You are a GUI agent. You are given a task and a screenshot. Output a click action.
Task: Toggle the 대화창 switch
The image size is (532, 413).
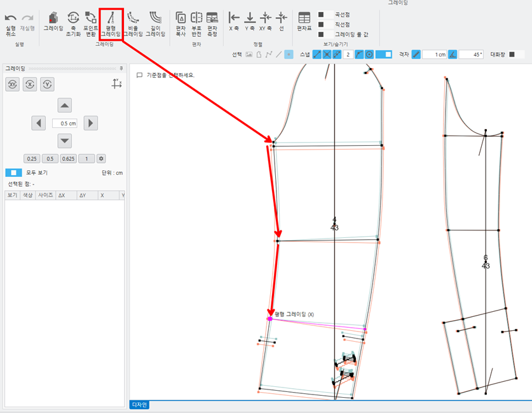[515, 54]
